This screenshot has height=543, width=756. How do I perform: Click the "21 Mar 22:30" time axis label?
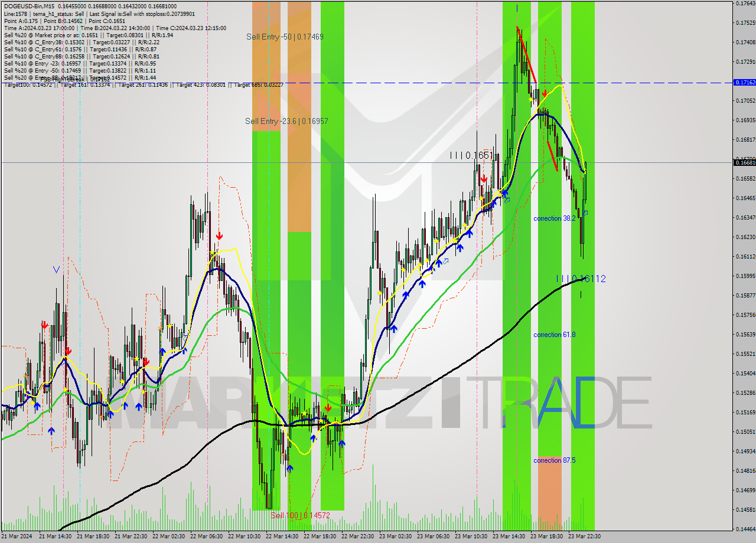click(131, 537)
